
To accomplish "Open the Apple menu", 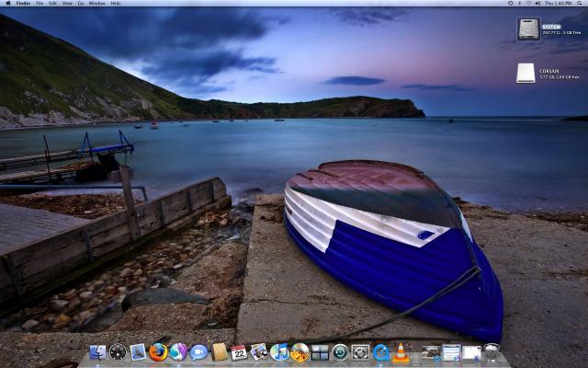I will 7,4.
